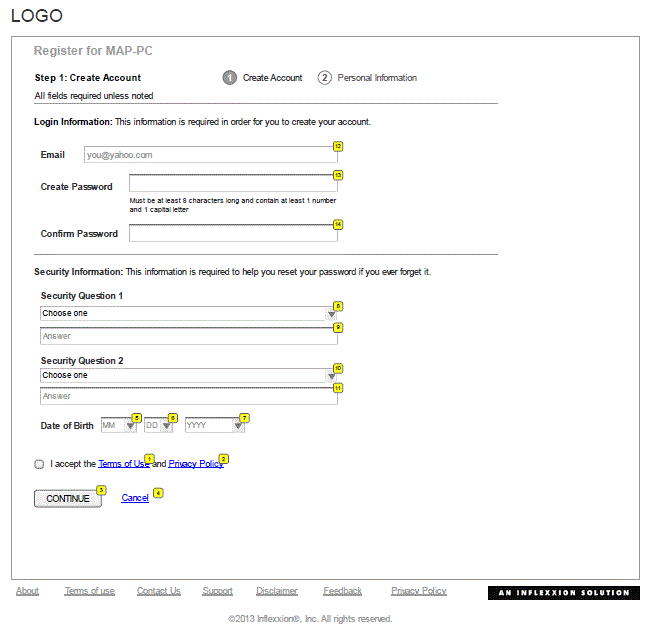Click the Confirm Password field
Image resolution: width=658 pixels, height=633 pixels.
coord(233,233)
